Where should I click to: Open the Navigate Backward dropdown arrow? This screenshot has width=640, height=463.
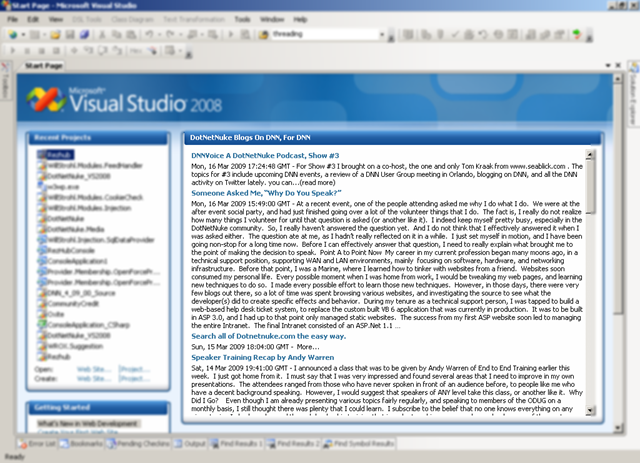coord(202,35)
